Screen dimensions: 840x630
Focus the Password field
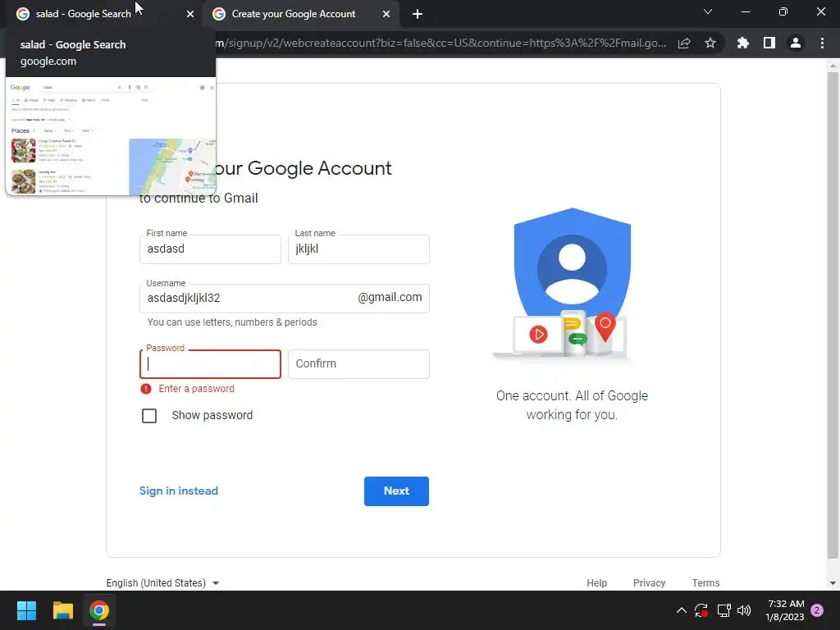coord(210,364)
